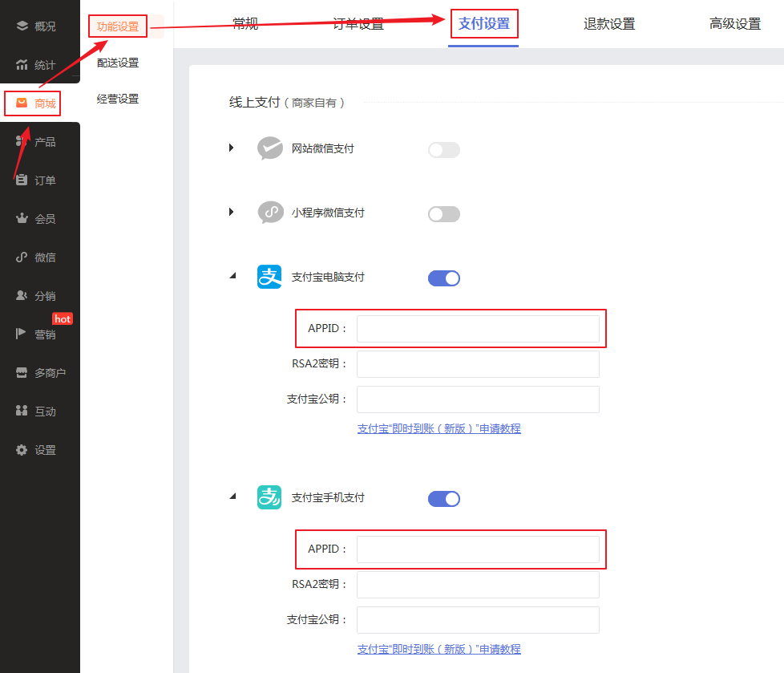This screenshot has height=673, width=784.
Task: Enable the 网站微信支付 toggle switch
Action: (443, 150)
